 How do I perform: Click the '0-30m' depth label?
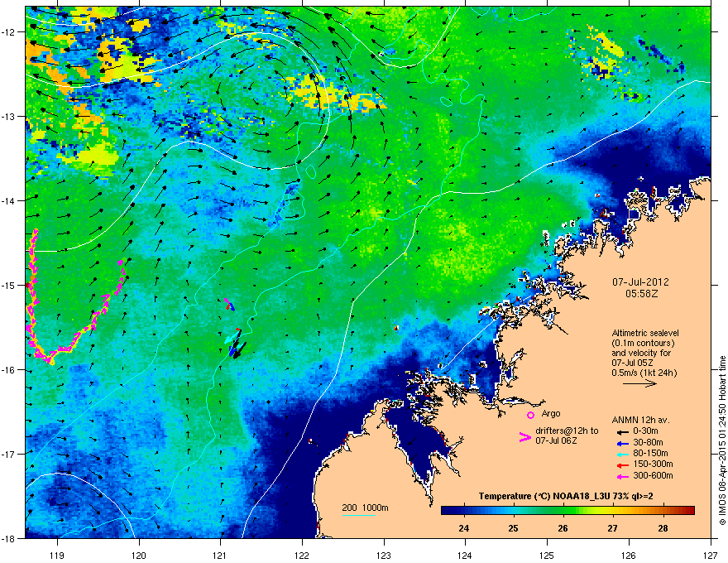coord(645,431)
